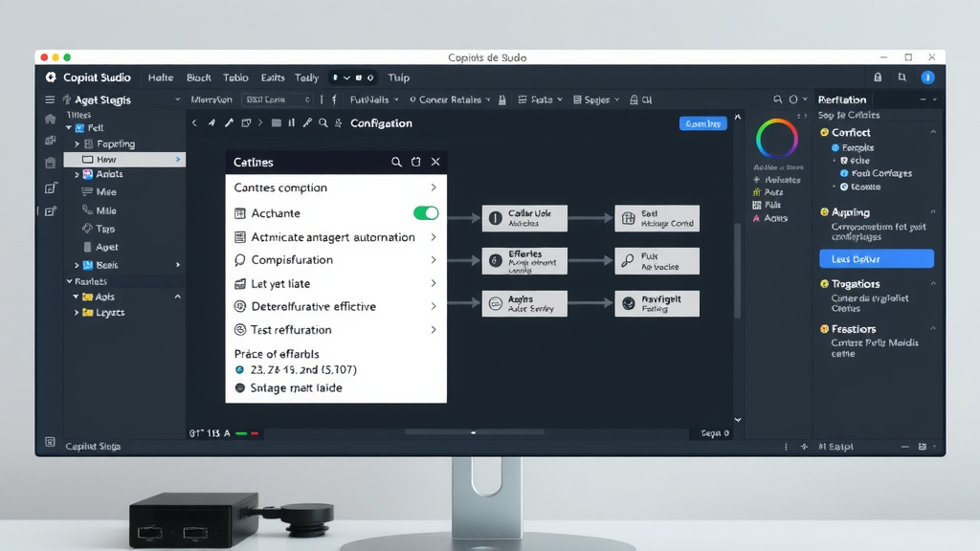The height and width of the screenshot is (551, 980).
Task: Select the Caller Uok workflow node
Action: 524,217
